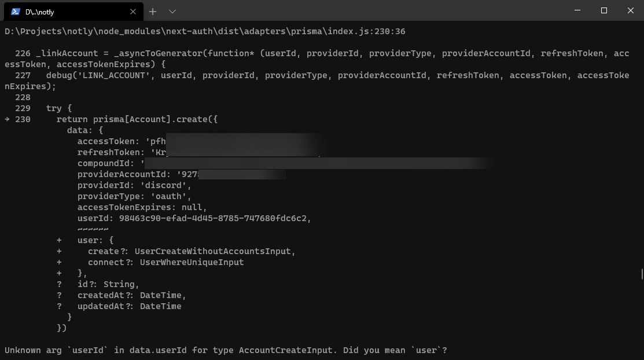Click the 'accessTokenExpires: null' text

point(142,207)
